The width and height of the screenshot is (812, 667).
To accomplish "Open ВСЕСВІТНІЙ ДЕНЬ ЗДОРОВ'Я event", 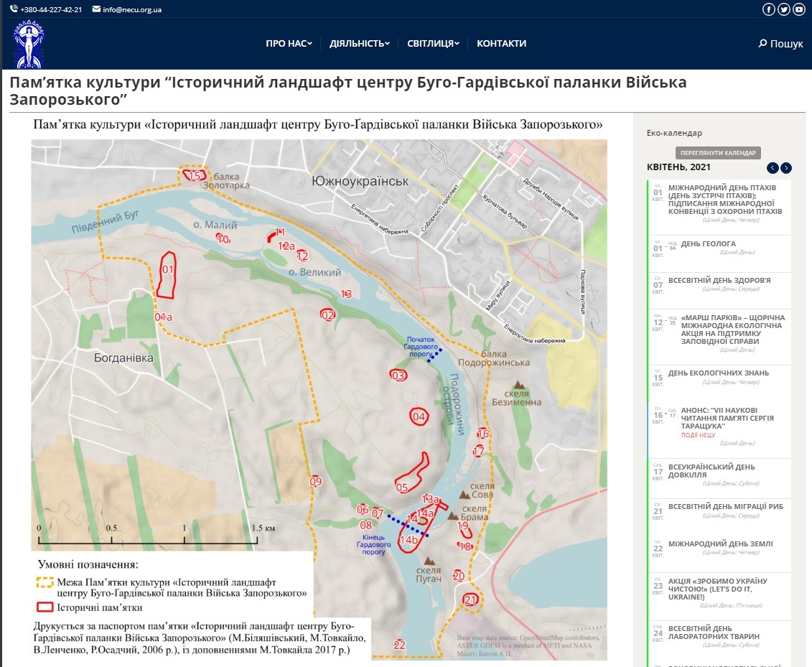I will click(x=719, y=280).
